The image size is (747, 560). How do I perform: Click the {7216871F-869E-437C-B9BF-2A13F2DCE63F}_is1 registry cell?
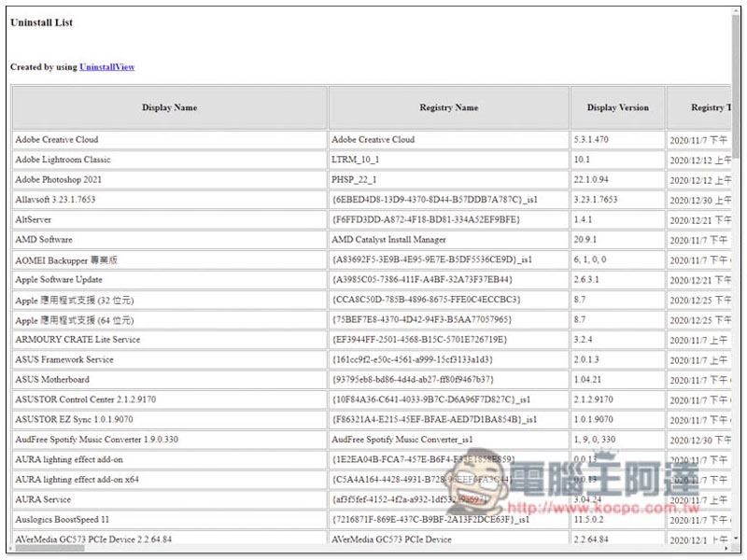pos(449,520)
